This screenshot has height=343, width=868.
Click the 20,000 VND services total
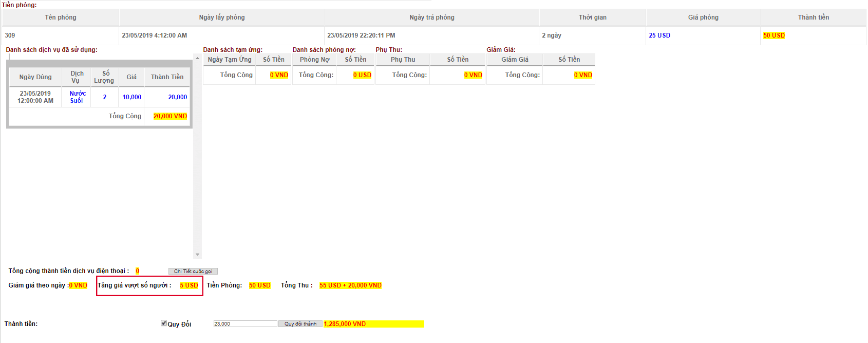(170, 116)
